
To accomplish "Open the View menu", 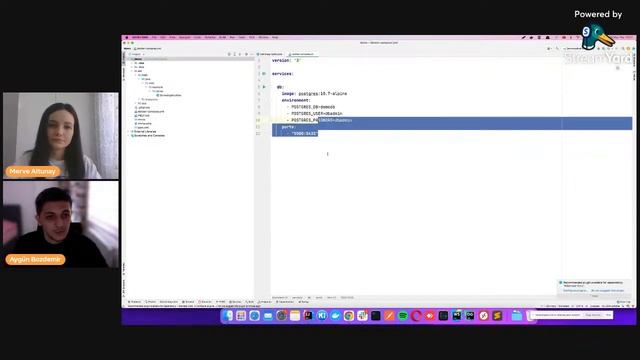I will 172,38.
